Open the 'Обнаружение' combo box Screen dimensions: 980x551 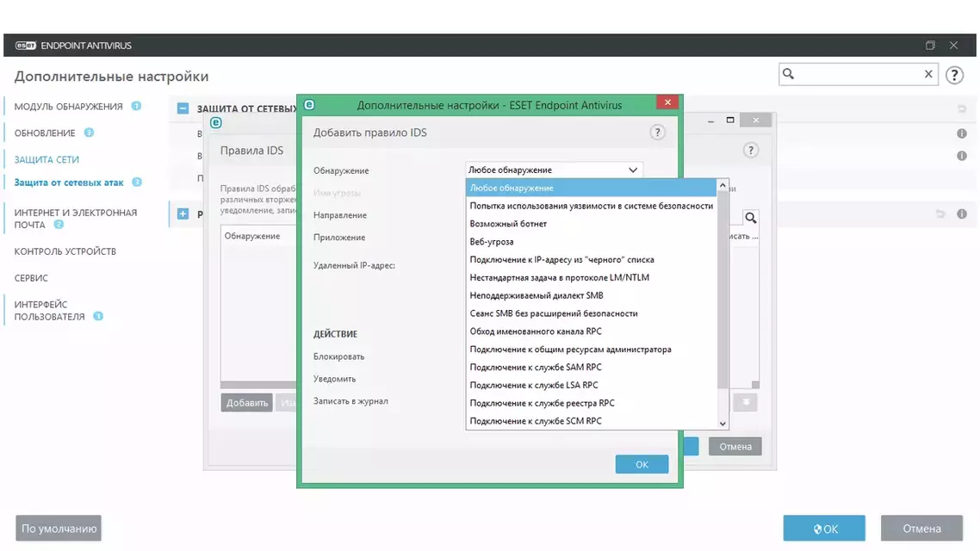point(554,170)
